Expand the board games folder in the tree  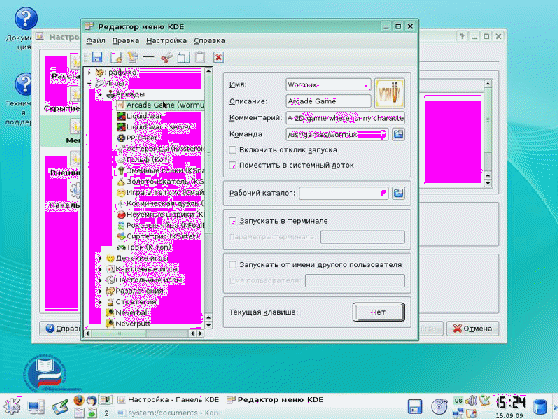click(100, 280)
